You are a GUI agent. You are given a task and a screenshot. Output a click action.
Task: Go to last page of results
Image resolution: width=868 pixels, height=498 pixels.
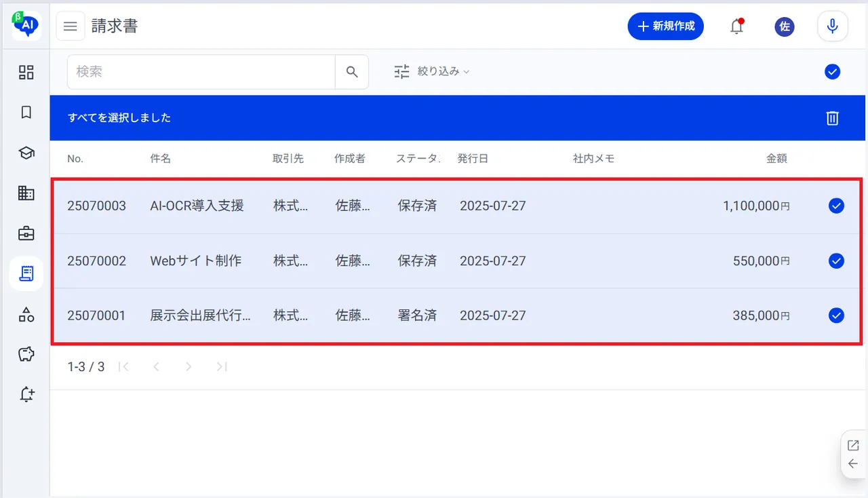(x=222, y=367)
